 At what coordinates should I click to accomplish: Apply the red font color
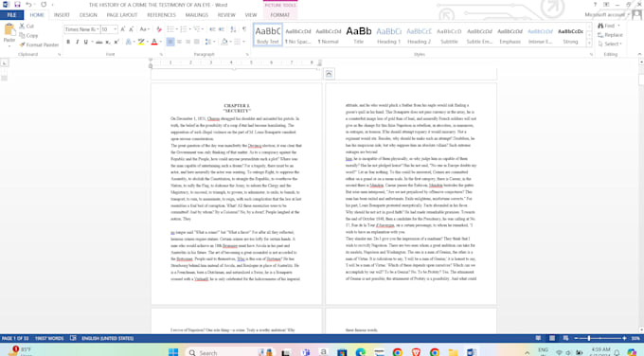click(x=154, y=42)
